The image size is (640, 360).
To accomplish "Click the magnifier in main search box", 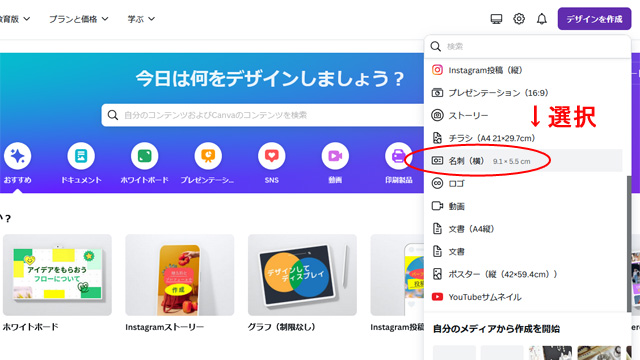I will (113, 115).
